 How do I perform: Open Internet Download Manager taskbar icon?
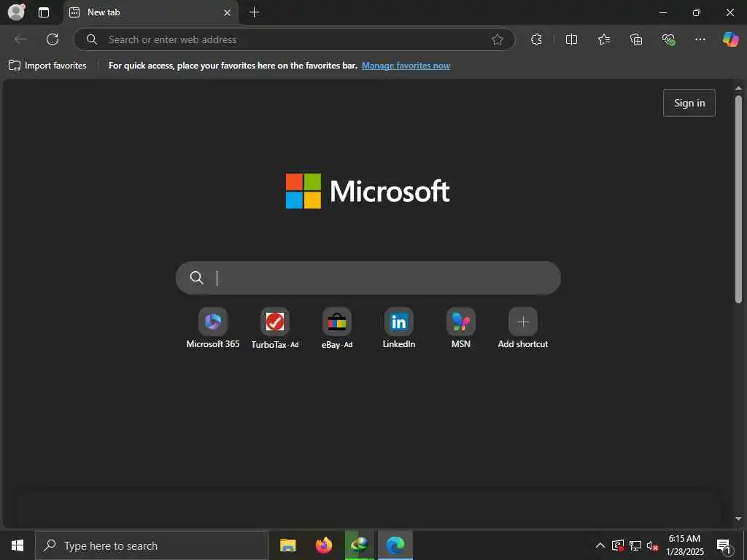(x=360, y=545)
